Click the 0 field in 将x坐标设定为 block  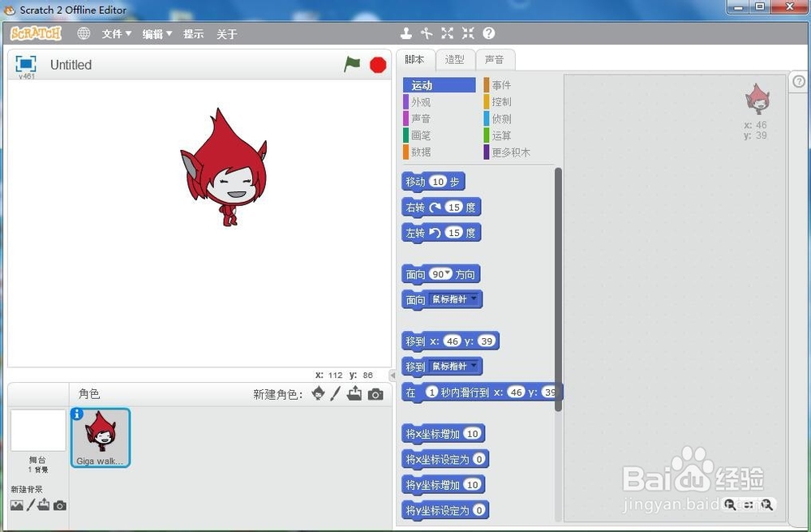pos(479,459)
